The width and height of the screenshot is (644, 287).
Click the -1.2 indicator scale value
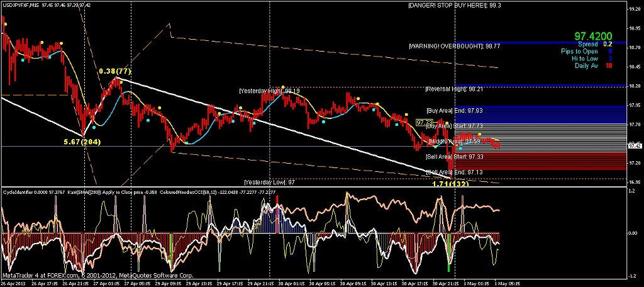click(x=633, y=275)
